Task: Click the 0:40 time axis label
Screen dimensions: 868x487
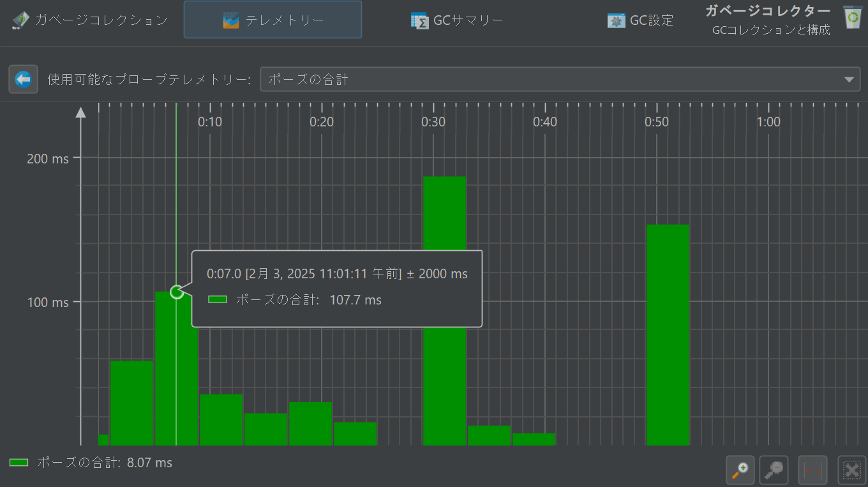Action: pyautogui.click(x=545, y=122)
